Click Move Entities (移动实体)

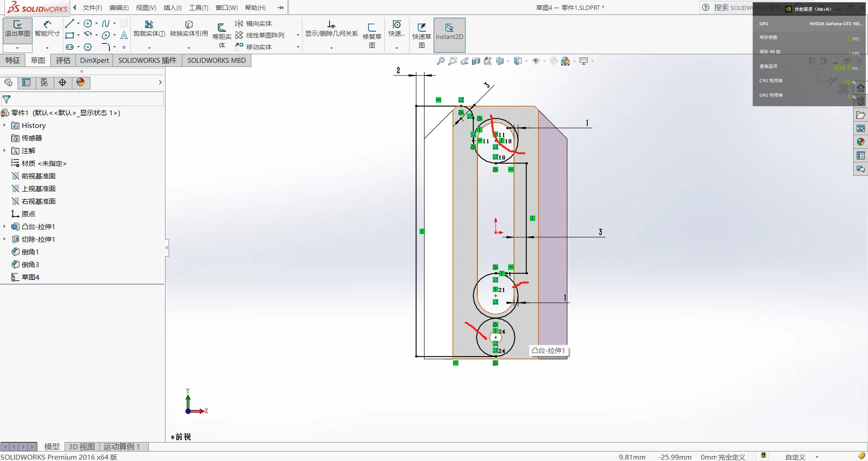click(254, 47)
